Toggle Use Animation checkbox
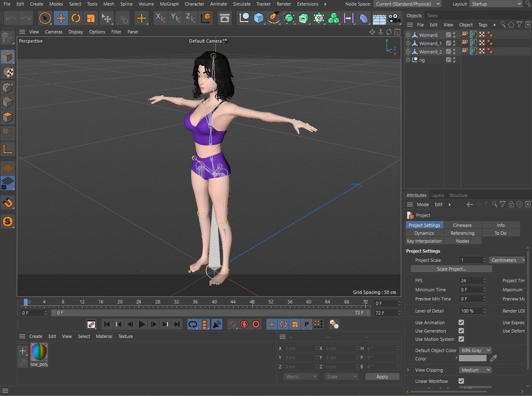Screen dimensions: 532x396 coord(461,322)
